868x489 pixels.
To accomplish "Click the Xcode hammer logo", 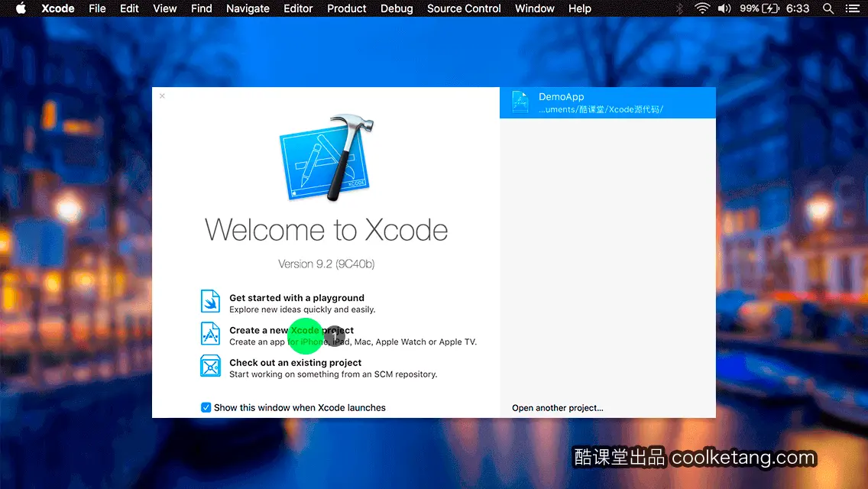I will (326, 158).
